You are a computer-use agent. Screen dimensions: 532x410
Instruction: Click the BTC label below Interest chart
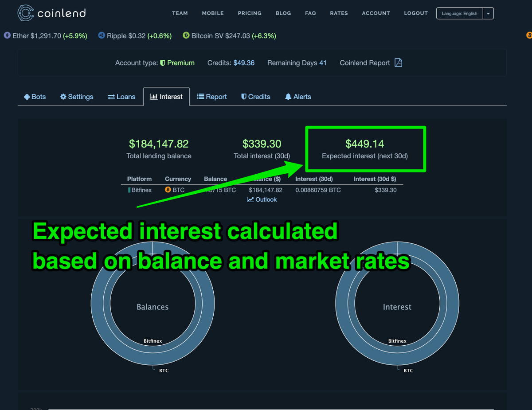click(409, 370)
